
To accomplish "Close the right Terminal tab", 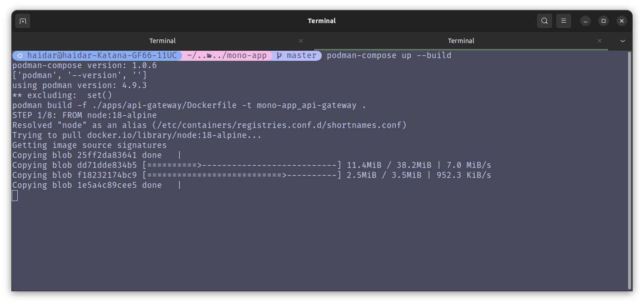I will click(600, 41).
